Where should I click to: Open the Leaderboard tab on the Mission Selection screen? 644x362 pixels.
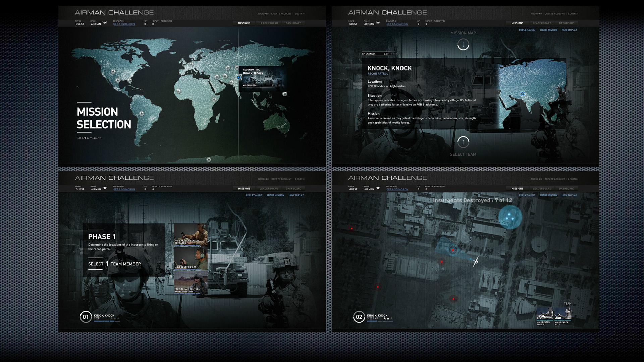(269, 23)
